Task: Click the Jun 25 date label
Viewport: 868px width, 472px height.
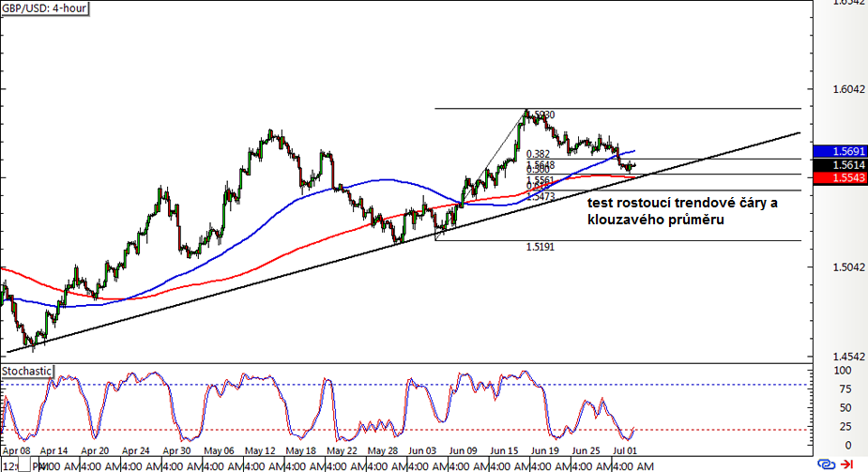Action: (x=586, y=451)
